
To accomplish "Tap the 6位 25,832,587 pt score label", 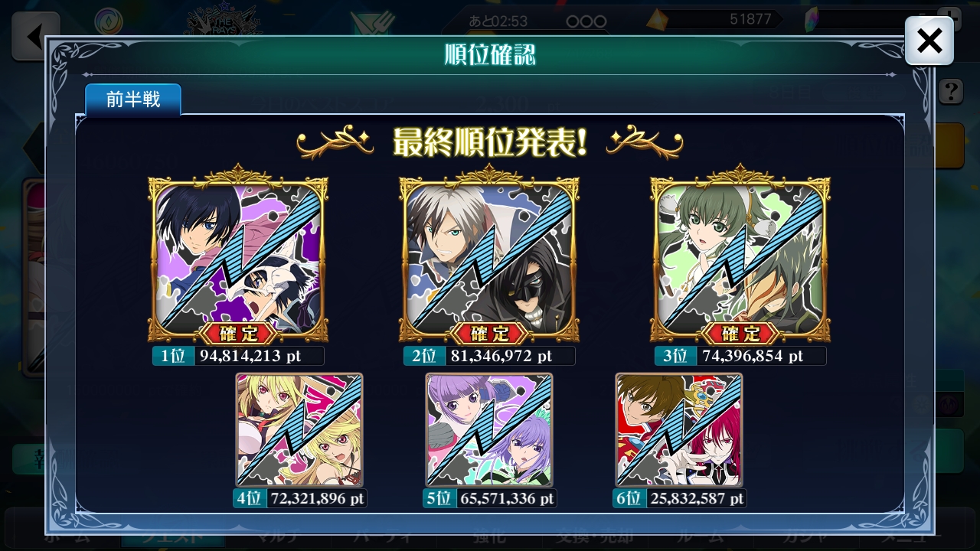I will pyautogui.click(x=679, y=498).
